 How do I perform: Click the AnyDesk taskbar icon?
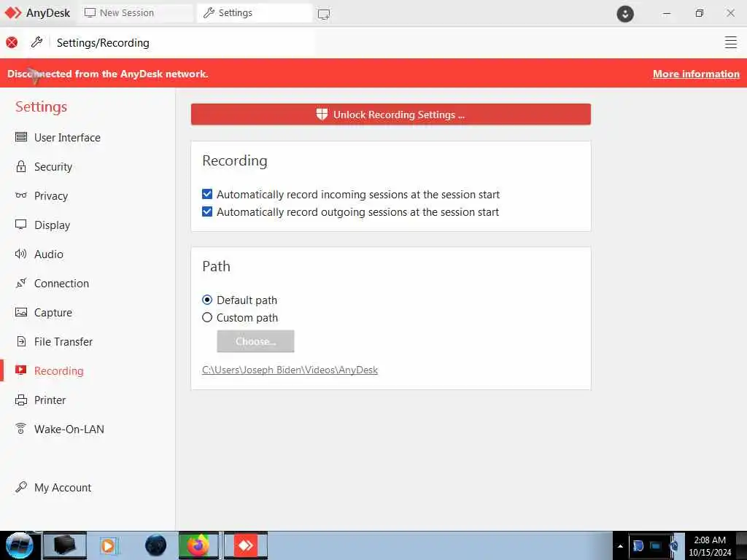coord(246,545)
